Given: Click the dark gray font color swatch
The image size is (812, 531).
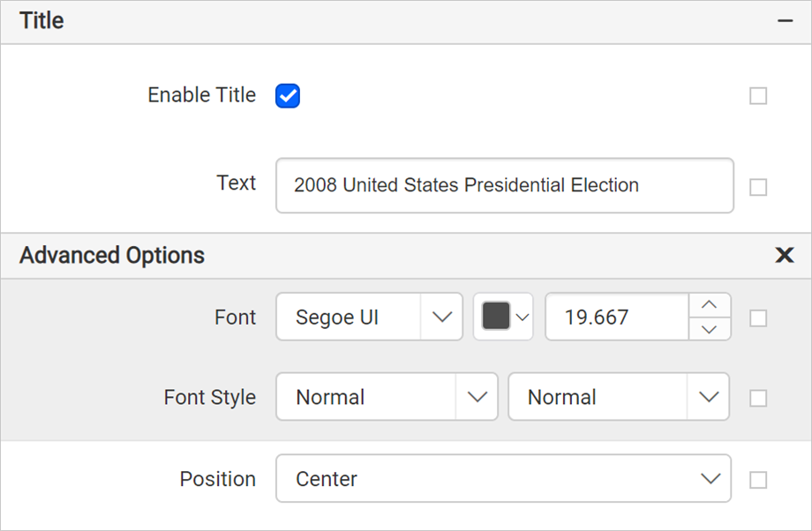Looking at the screenshot, I should [496, 317].
